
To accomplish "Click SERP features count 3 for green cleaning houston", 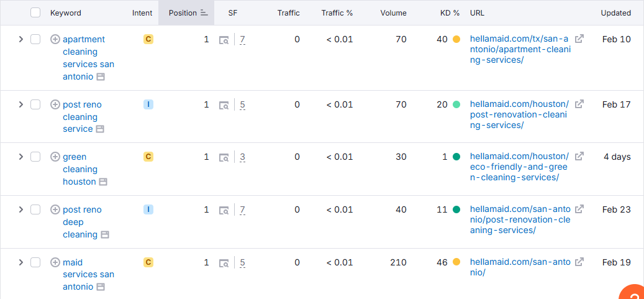I will coord(242,157).
